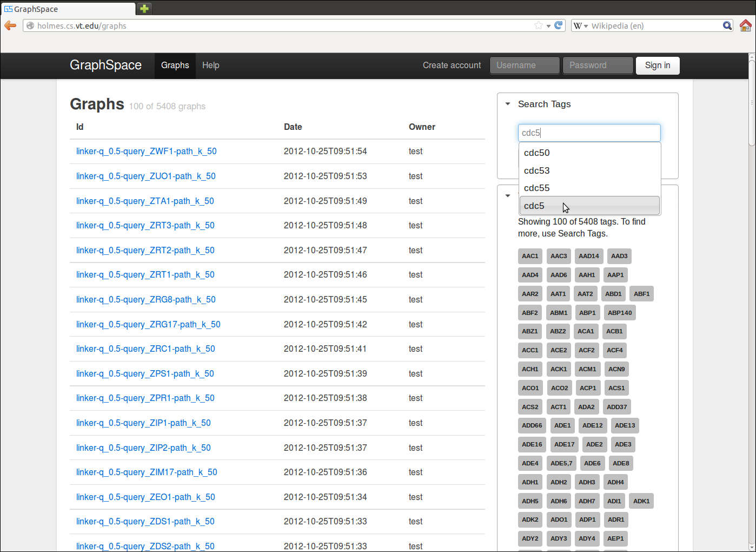Select the GraphSpace browser tab
This screenshot has width=756, height=552.
click(68, 9)
